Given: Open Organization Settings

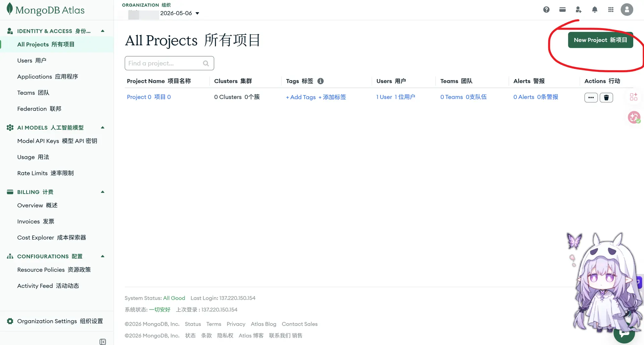Looking at the screenshot, I should point(60,321).
